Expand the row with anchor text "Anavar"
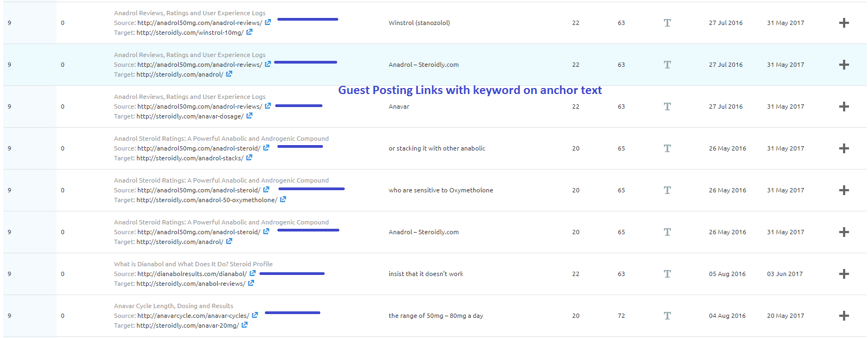This screenshot has height=338, width=868. 844,107
